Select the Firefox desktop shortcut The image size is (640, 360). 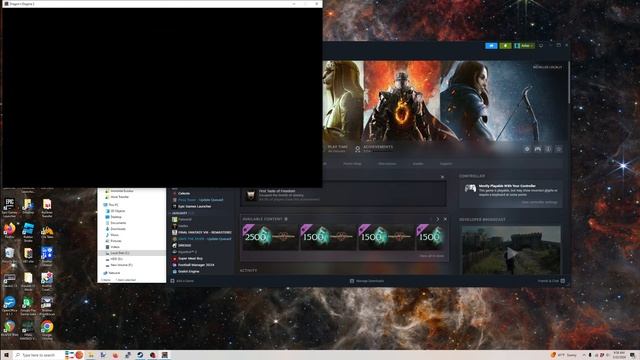pyautogui.click(x=9, y=231)
